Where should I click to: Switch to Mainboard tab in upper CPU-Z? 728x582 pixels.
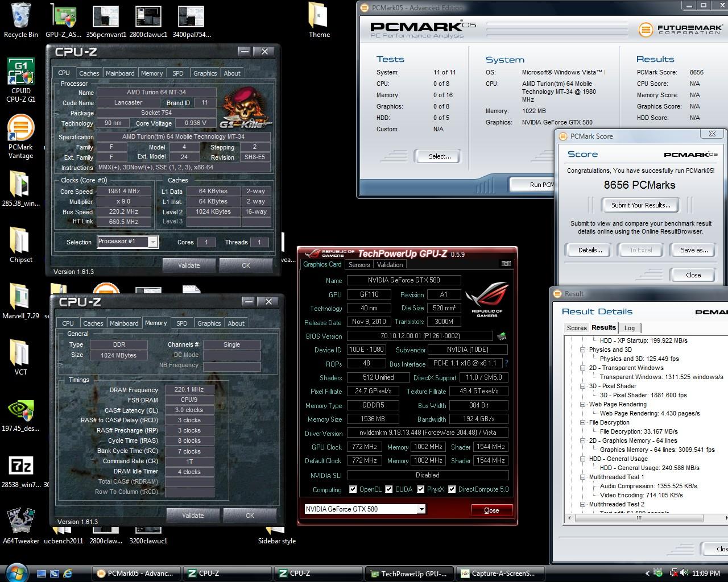click(x=120, y=73)
